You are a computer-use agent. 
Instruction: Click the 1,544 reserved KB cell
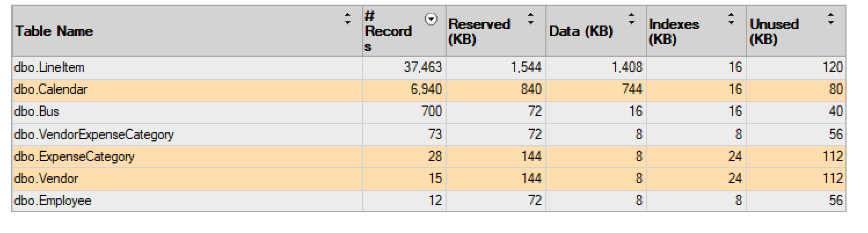point(526,68)
